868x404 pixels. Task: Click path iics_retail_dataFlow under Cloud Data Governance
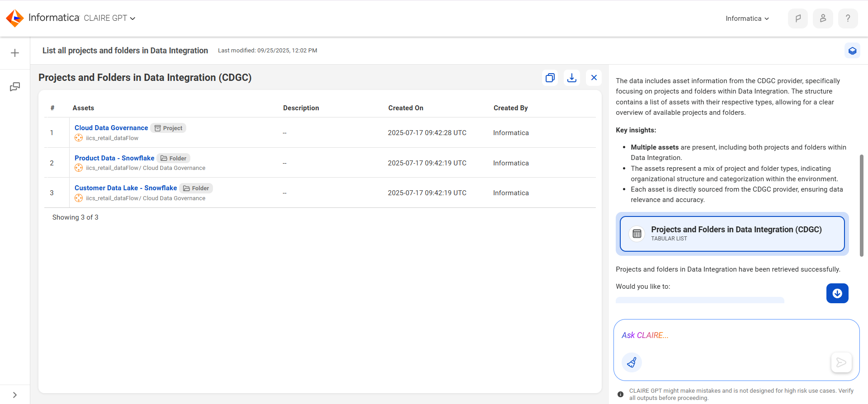click(x=112, y=138)
